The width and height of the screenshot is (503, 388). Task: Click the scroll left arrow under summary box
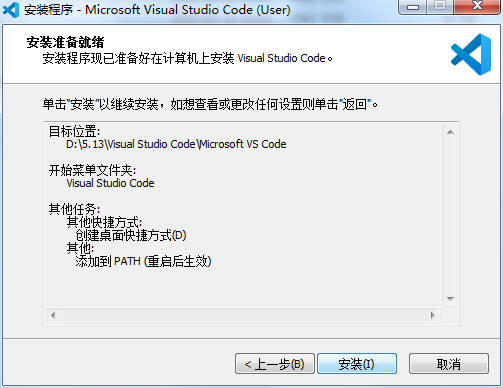[53, 315]
